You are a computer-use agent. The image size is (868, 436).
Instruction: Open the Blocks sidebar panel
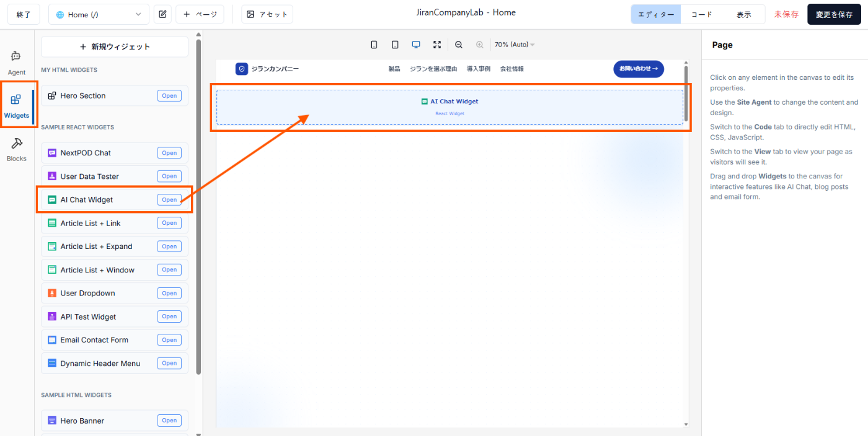tap(17, 149)
